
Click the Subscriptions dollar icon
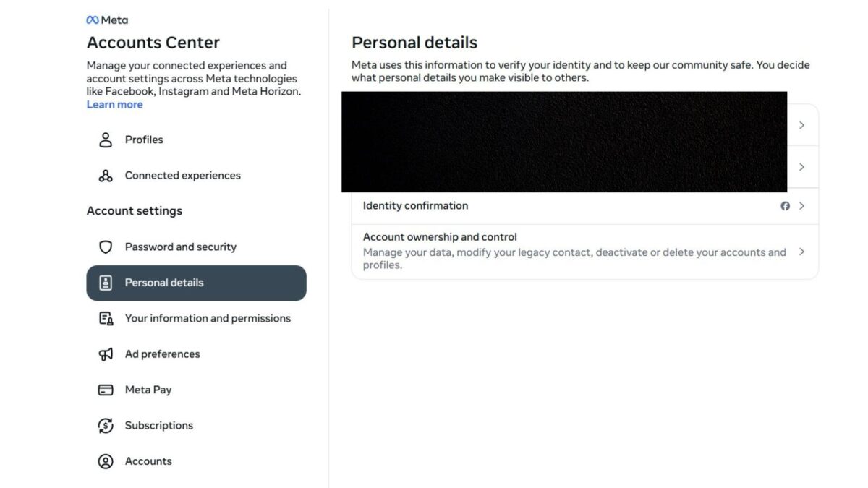click(x=106, y=426)
